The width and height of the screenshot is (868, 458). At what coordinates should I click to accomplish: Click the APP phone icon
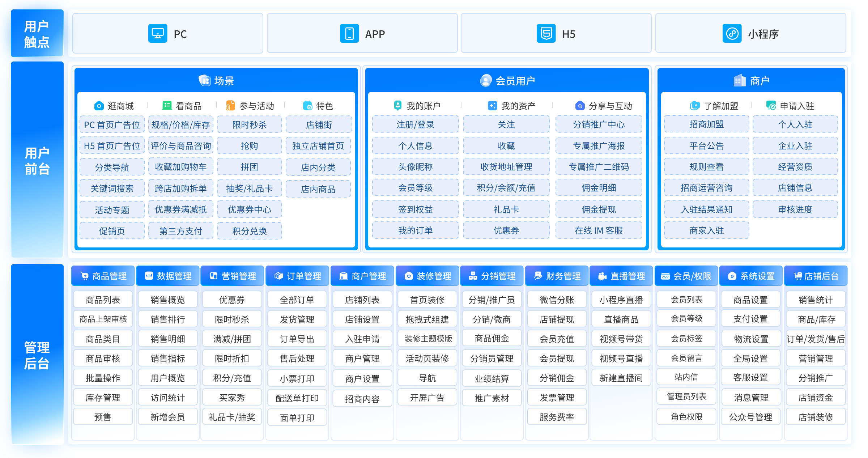(x=349, y=34)
